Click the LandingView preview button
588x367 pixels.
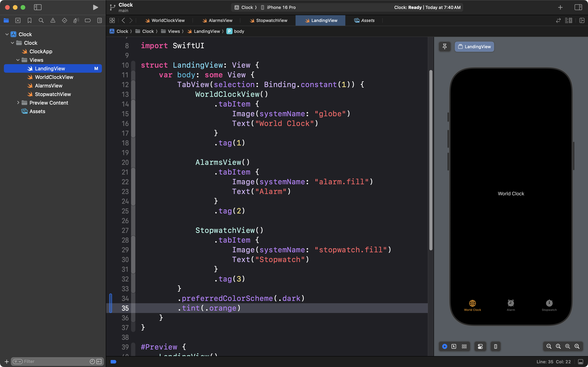point(474,47)
